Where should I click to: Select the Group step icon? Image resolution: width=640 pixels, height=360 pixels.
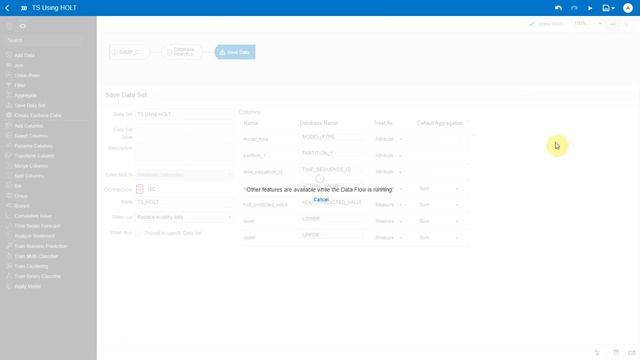click(x=9, y=196)
